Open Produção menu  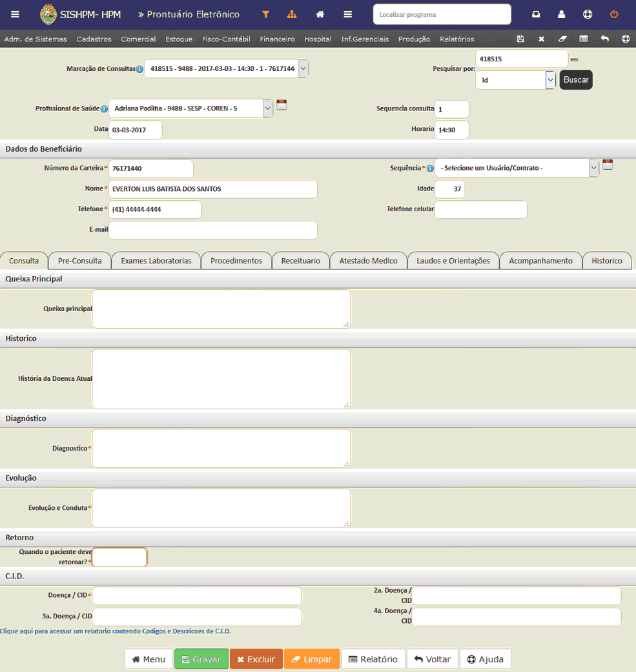tap(414, 39)
